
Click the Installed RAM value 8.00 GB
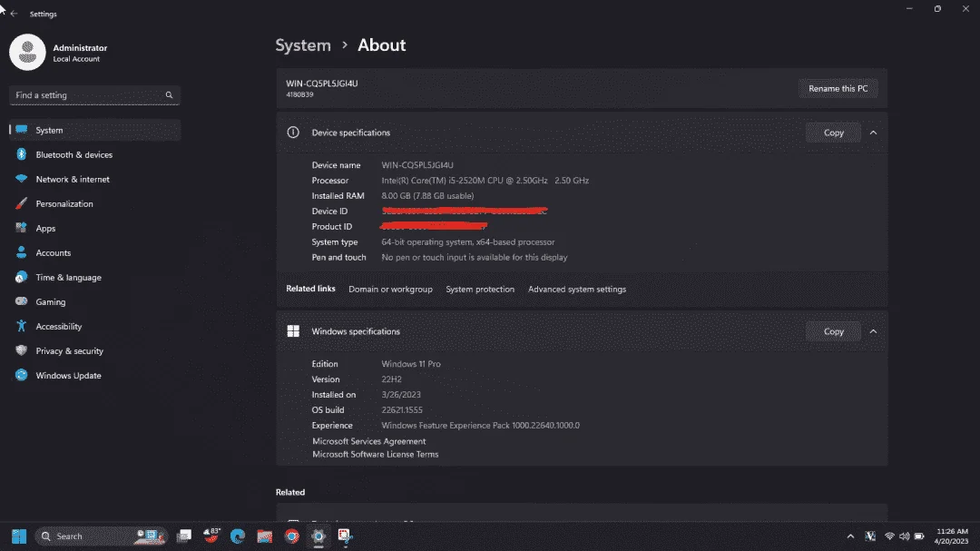427,196
